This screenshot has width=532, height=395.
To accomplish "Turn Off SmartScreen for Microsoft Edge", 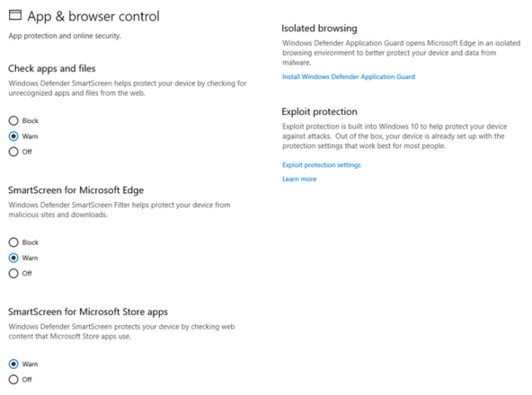I will pyautogui.click(x=13, y=273).
